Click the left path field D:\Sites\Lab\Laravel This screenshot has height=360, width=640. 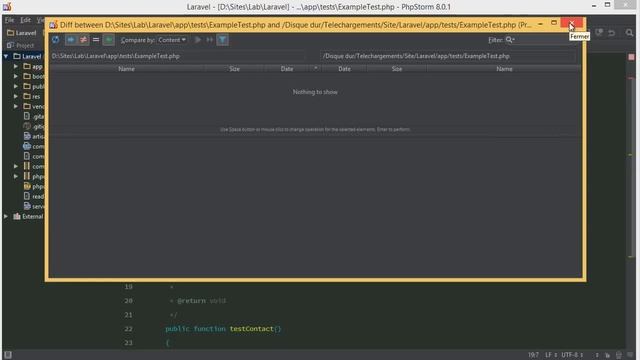point(177,56)
